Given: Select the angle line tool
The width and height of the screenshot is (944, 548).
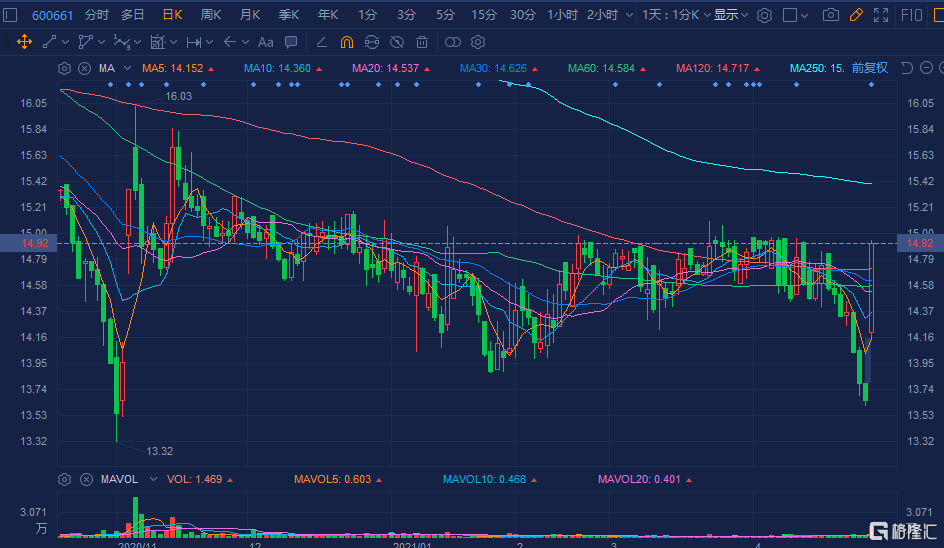Looking at the screenshot, I should 321,42.
